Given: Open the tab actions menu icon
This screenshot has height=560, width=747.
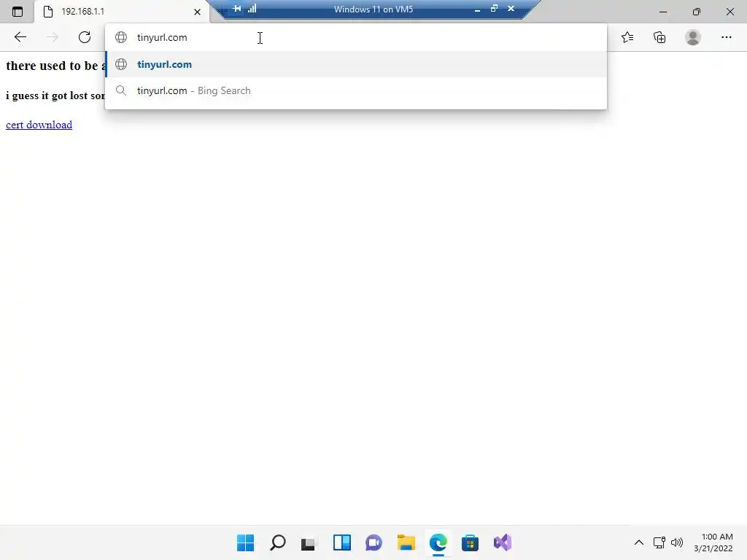Looking at the screenshot, I should 18,12.
